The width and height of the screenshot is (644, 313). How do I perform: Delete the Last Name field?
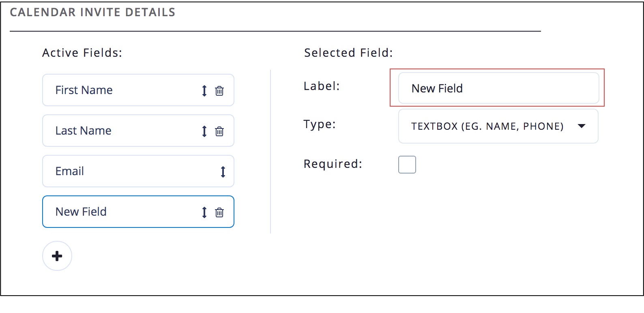(x=219, y=131)
